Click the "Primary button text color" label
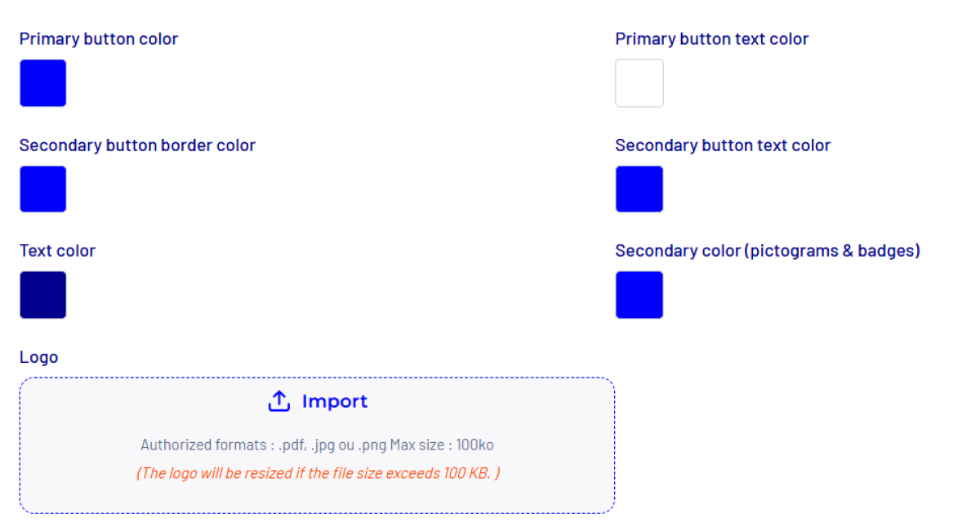Screen dimensions: 980x523 711,39
